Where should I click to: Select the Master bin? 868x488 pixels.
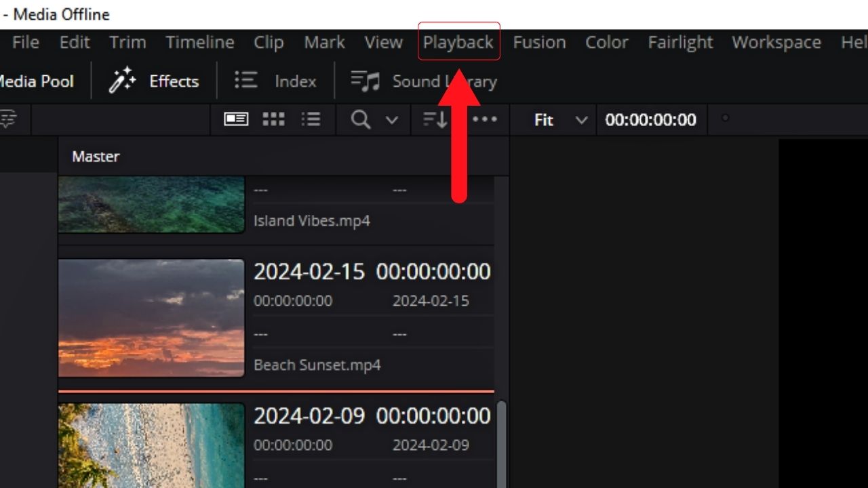point(96,157)
